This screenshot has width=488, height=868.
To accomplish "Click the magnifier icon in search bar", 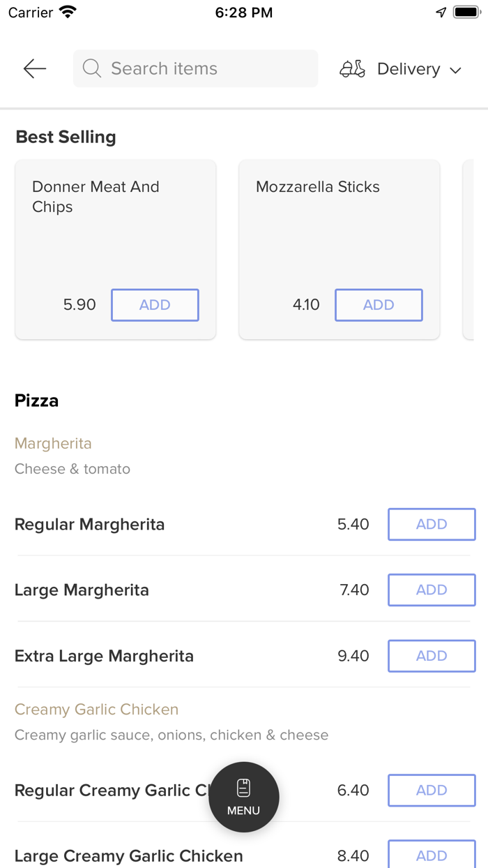I will (91, 68).
